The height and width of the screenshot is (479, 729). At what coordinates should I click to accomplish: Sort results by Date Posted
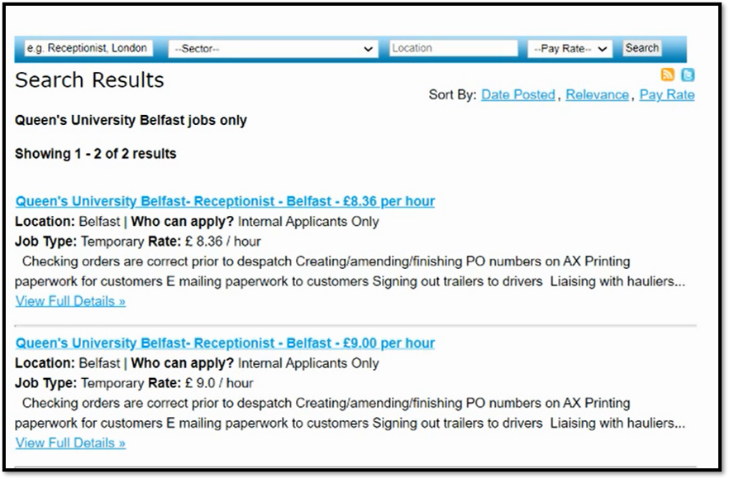point(518,95)
